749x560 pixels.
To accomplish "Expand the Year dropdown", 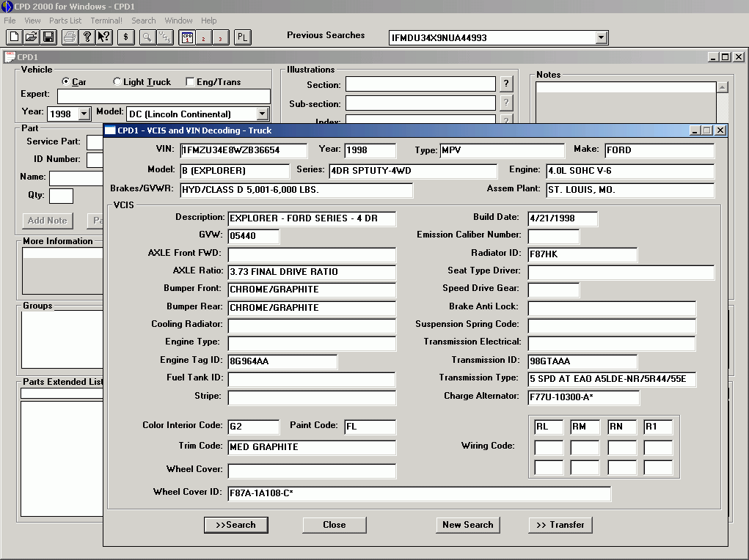I will click(84, 114).
